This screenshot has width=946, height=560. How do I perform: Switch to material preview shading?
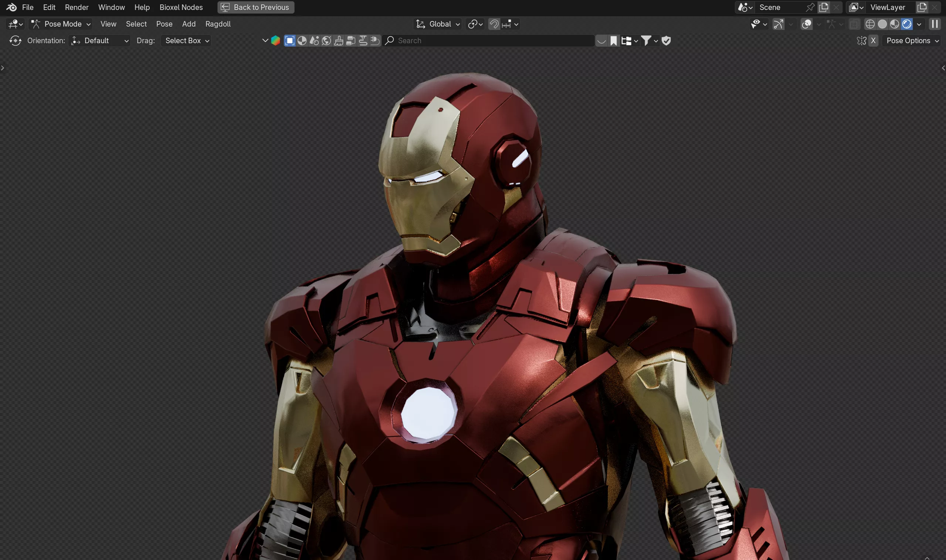click(894, 24)
